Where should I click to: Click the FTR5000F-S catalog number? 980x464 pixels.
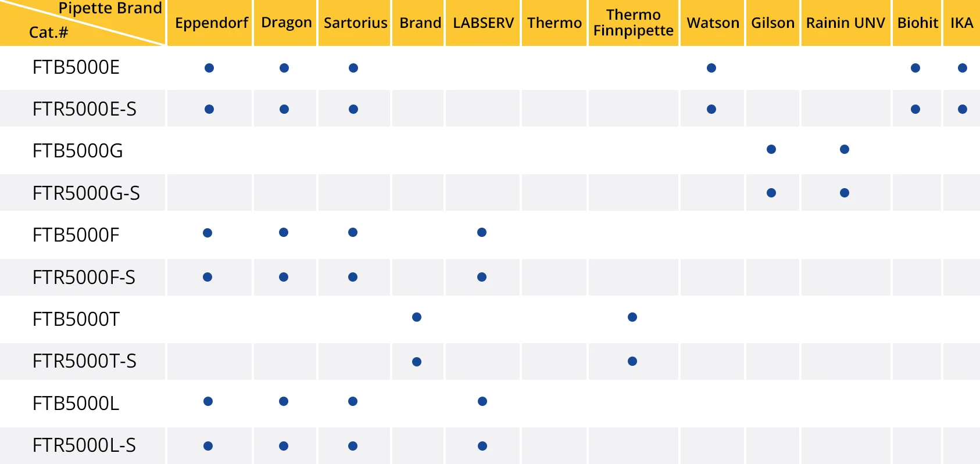[84, 278]
